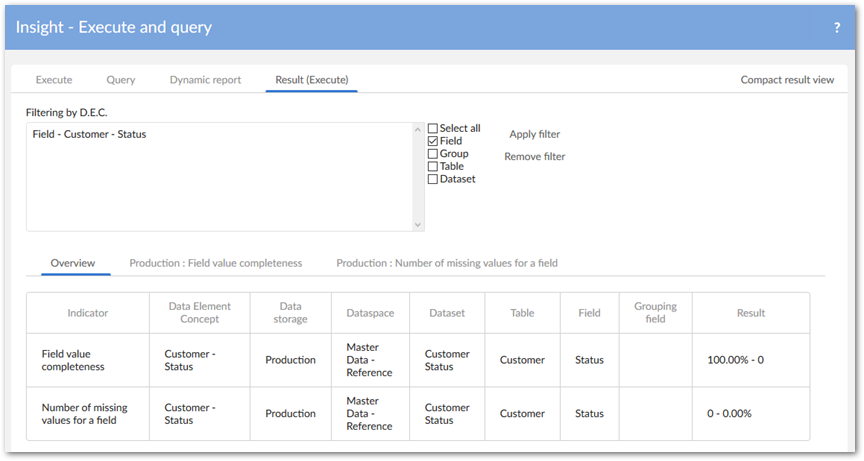Toggle the Dataset checkbox
The image size is (864, 461).
(x=433, y=180)
